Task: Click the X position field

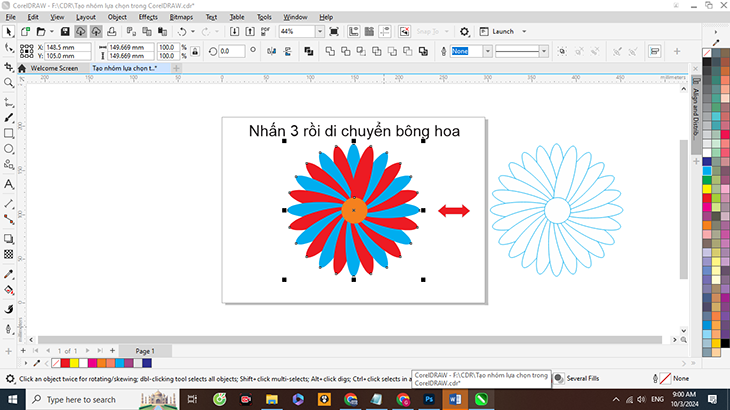Action: tap(68, 47)
